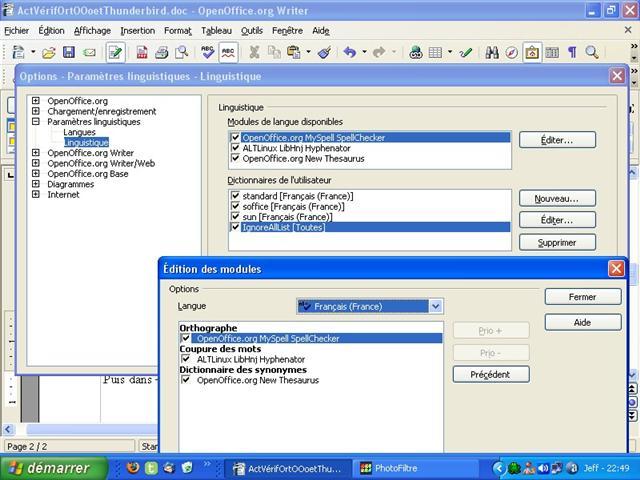Open Data Sources icon
640x480 pixels.
click(x=552, y=52)
